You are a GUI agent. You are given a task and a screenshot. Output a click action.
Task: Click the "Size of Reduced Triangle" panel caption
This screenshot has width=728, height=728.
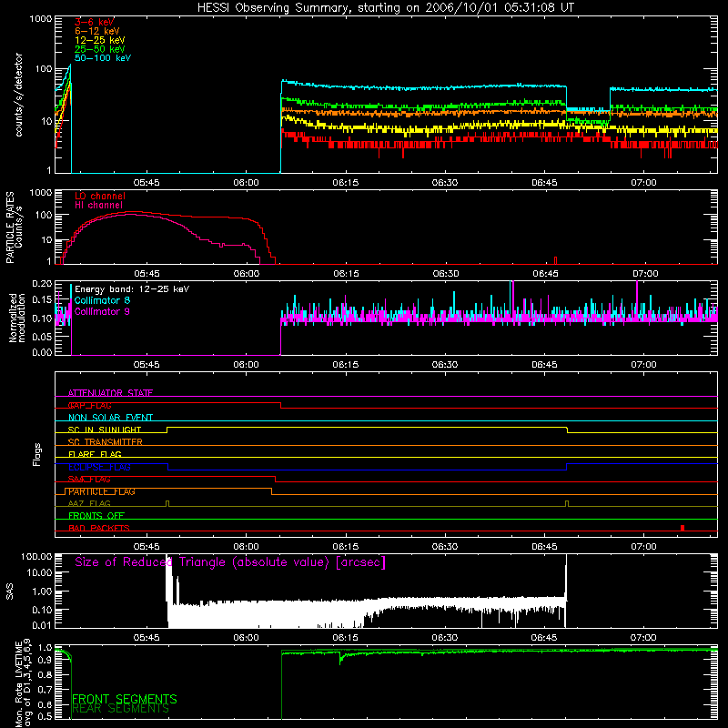[230, 562]
